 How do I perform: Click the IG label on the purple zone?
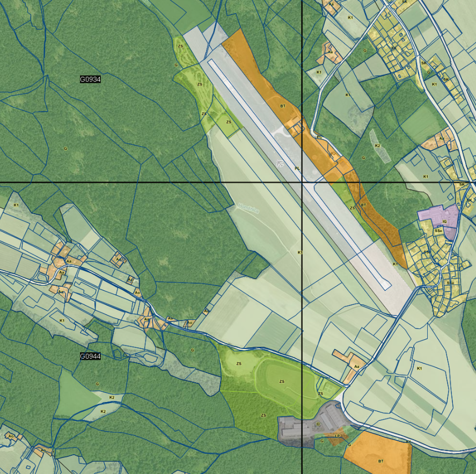point(444,222)
